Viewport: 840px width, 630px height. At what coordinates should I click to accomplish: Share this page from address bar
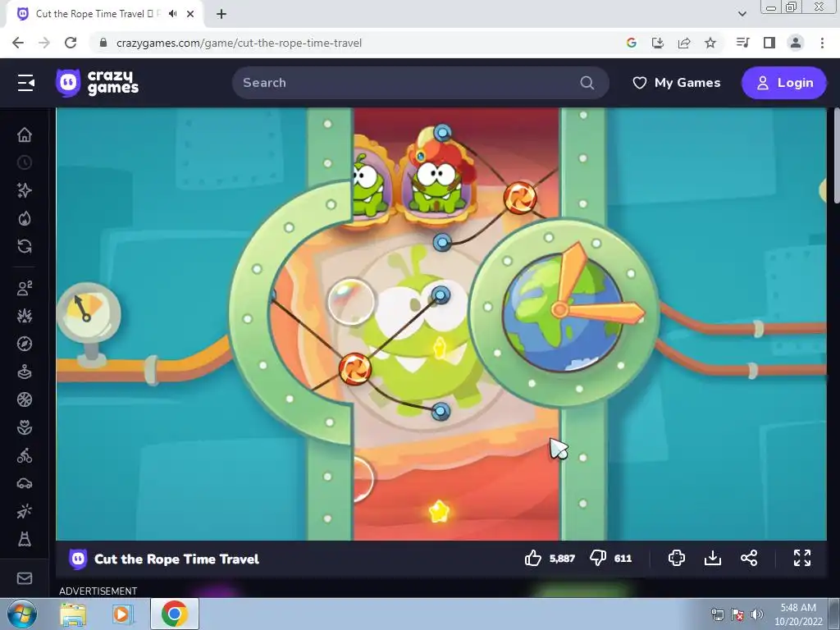click(684, 43)
